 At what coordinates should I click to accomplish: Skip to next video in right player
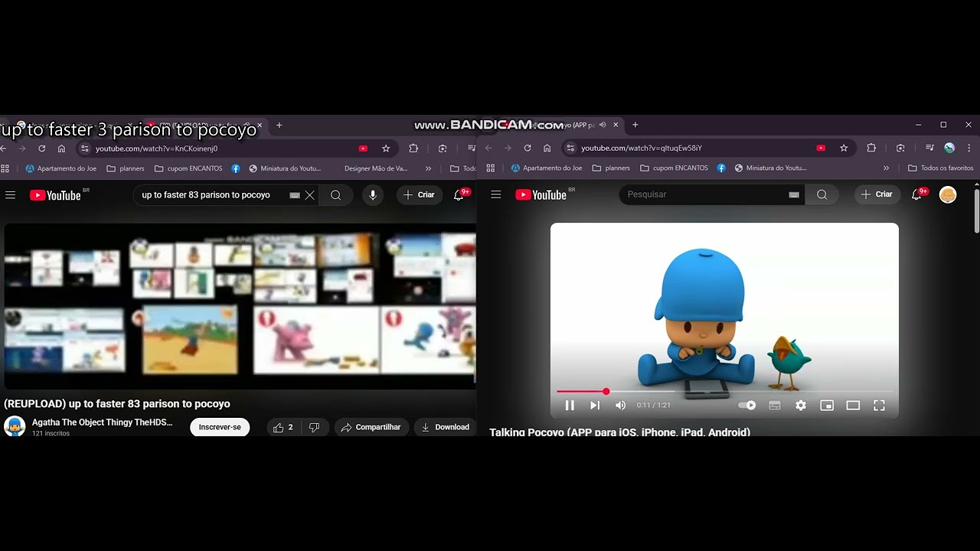595,406
